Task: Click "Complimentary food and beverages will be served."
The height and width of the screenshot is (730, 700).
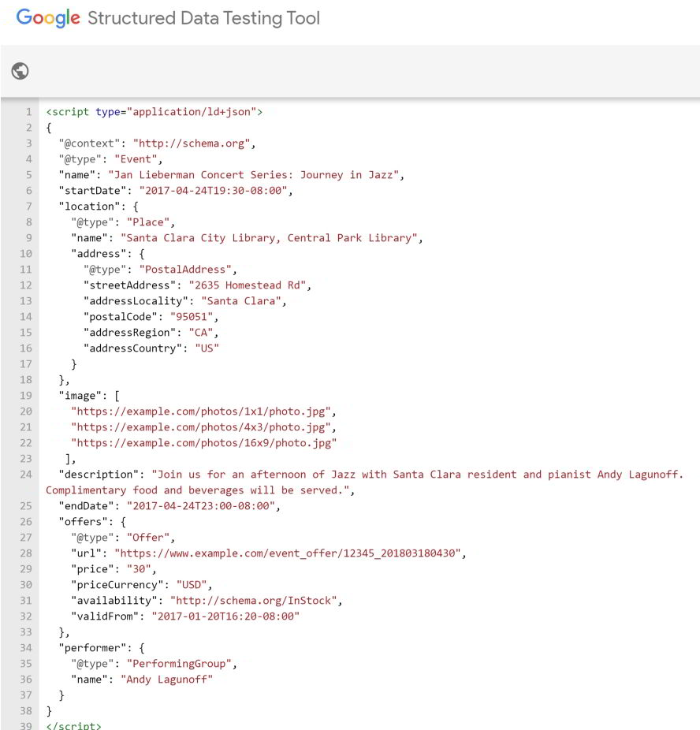Action: 197,490
